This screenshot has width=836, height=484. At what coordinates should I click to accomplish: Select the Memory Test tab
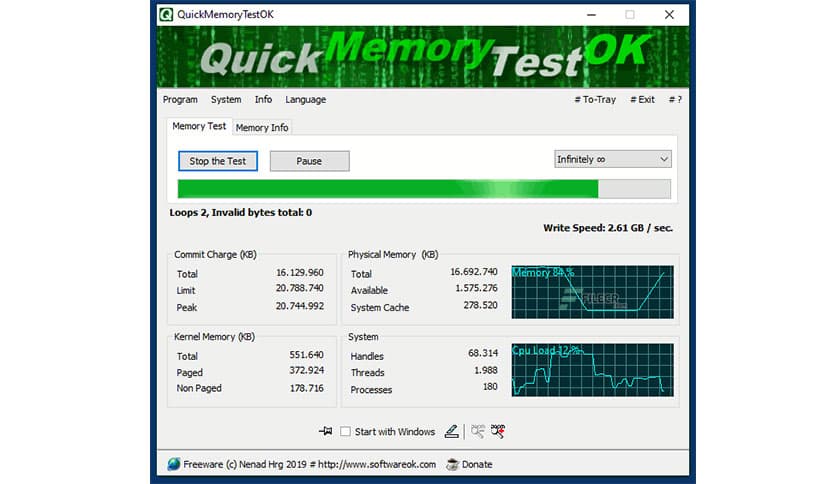click(199, 126)
